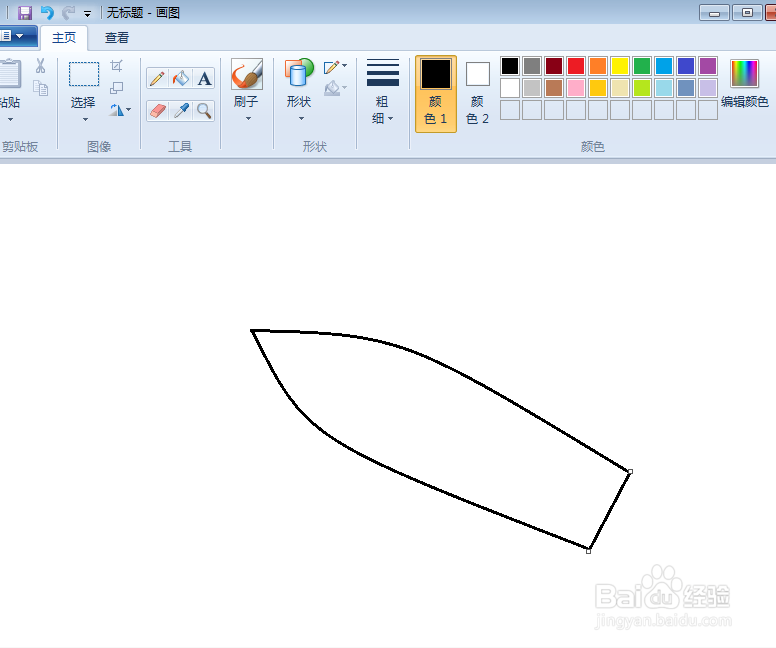Activate the Color 1 button
Screen dimensions: 776x648
click(436, 94)
